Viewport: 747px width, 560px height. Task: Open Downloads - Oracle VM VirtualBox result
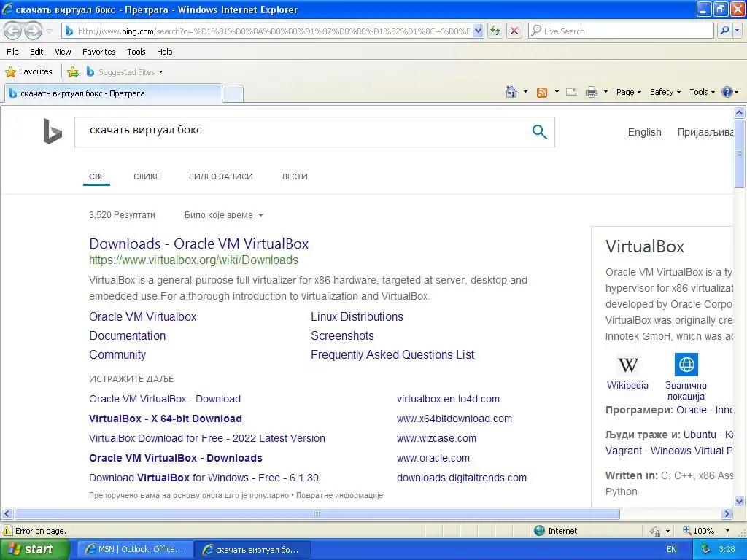coord(198,244)
